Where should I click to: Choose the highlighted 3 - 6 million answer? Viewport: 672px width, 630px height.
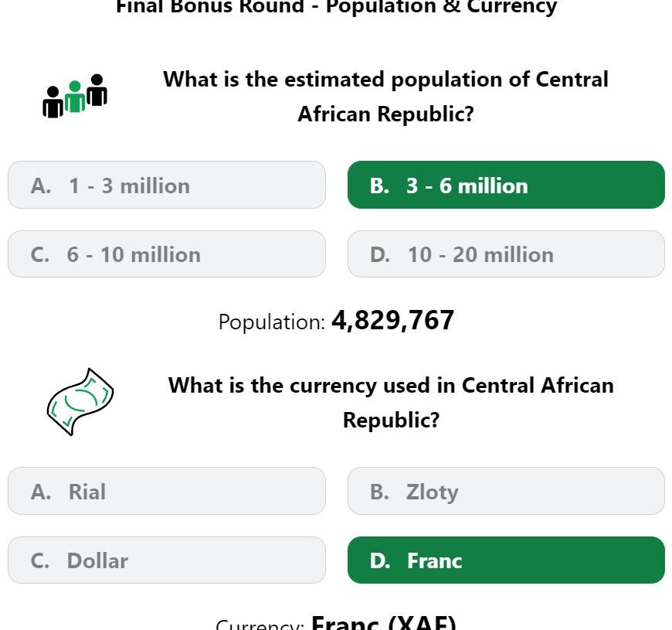506,186
